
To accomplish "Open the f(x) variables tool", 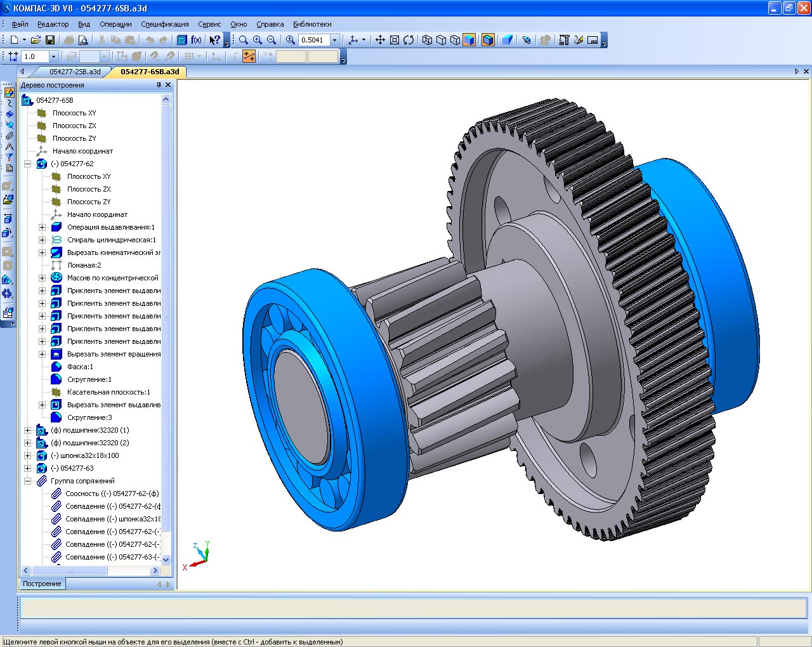I will pyautogui.click(x=196, y=40).
